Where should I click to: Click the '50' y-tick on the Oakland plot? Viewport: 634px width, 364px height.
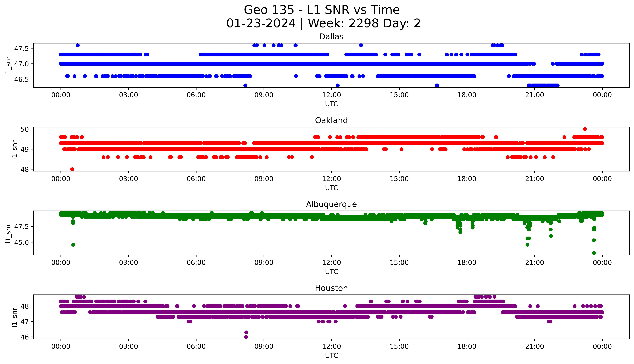pyautogui.click(x=25, y=129)
